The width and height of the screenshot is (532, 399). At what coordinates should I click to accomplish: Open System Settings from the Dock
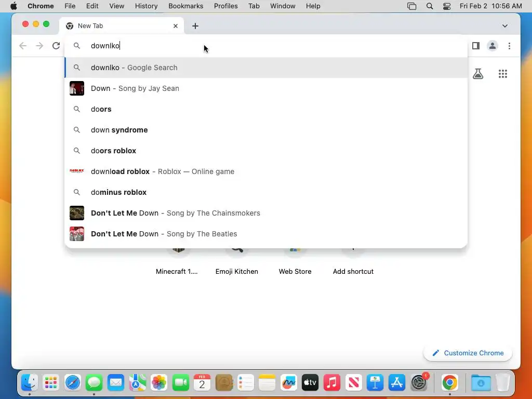419,383
